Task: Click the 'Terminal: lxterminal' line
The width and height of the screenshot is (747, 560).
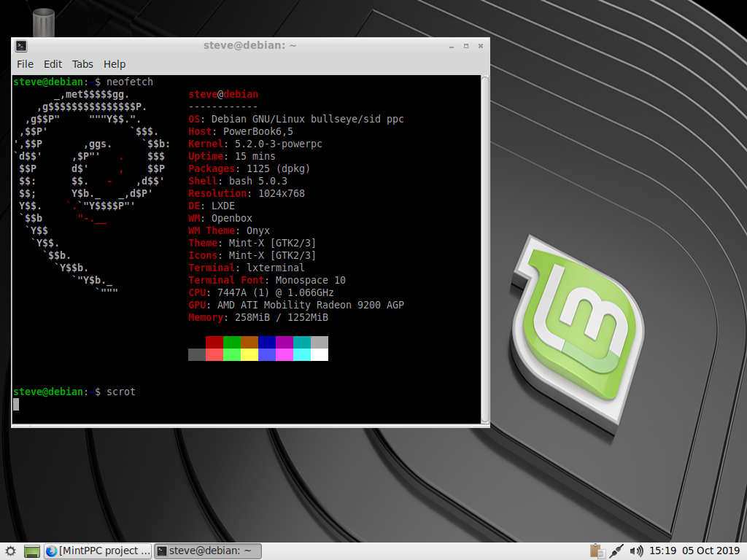Action: (x=247, y=268)
